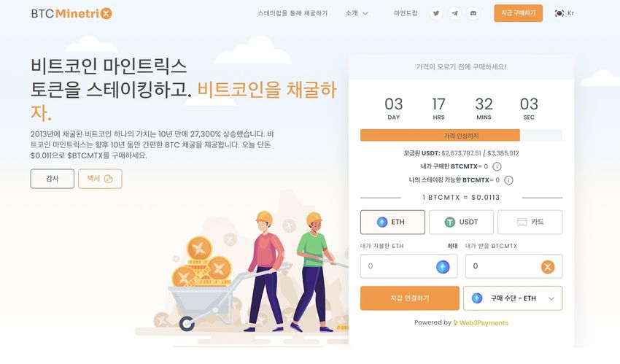The height and width of the screenshot is (364, 620).
Task: Select USDT payment option
Action: point(462,222)
